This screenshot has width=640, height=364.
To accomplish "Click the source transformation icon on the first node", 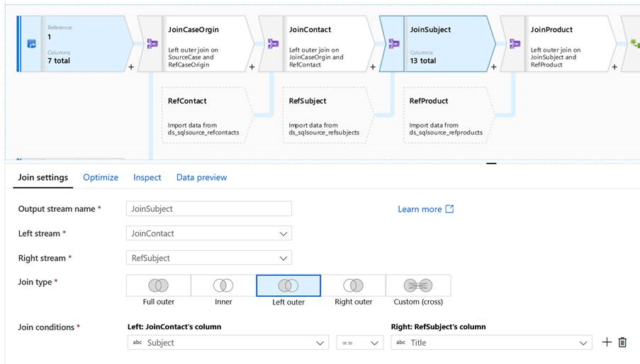I will coord(31,44).
